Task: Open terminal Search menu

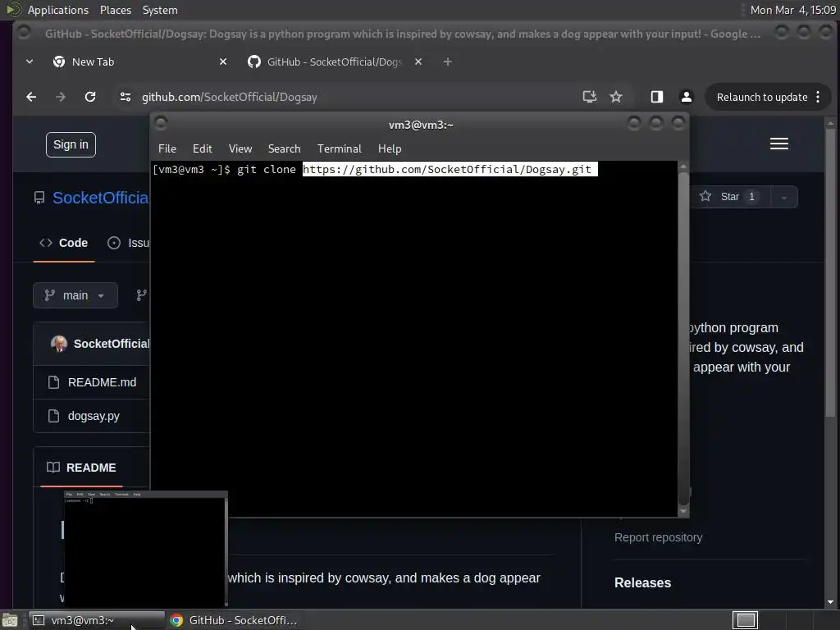Action: [284, 148]
